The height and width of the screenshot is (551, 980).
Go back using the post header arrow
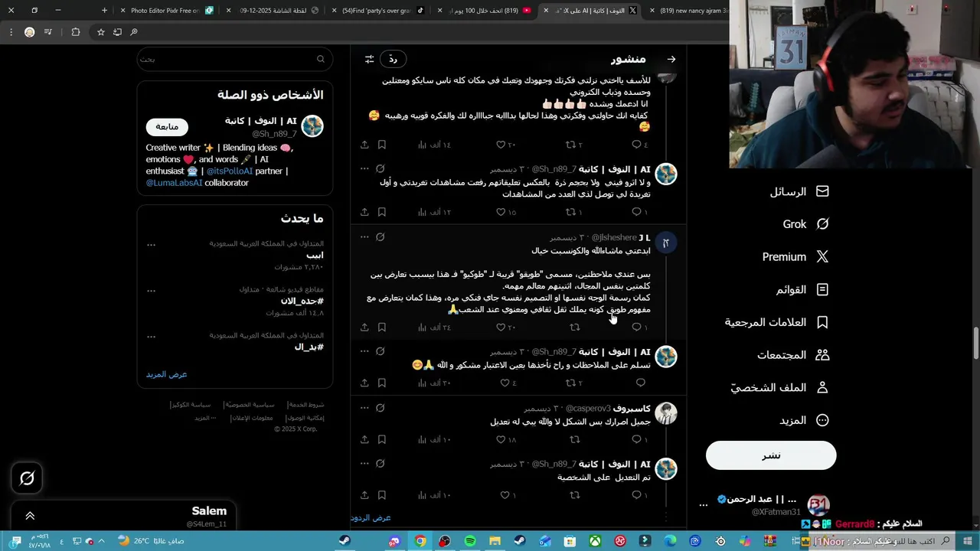click(x=671, y=59)
